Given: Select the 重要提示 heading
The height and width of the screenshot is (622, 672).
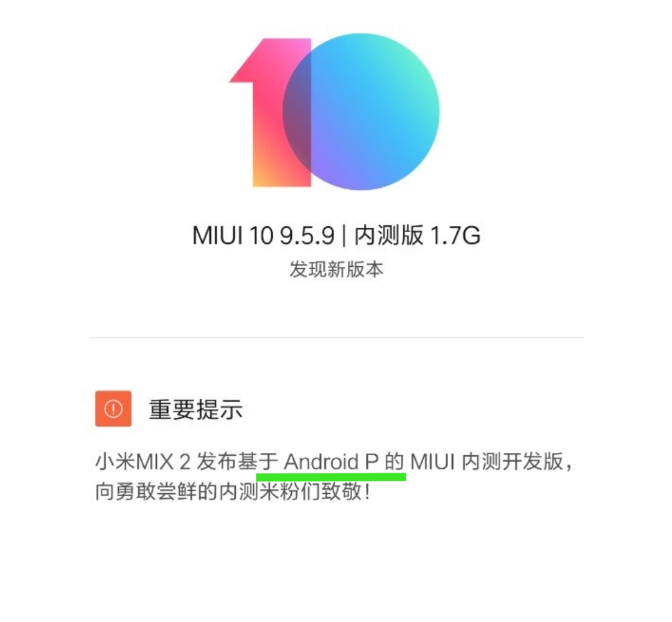Looking at the screenshot, I should [196, 409].
